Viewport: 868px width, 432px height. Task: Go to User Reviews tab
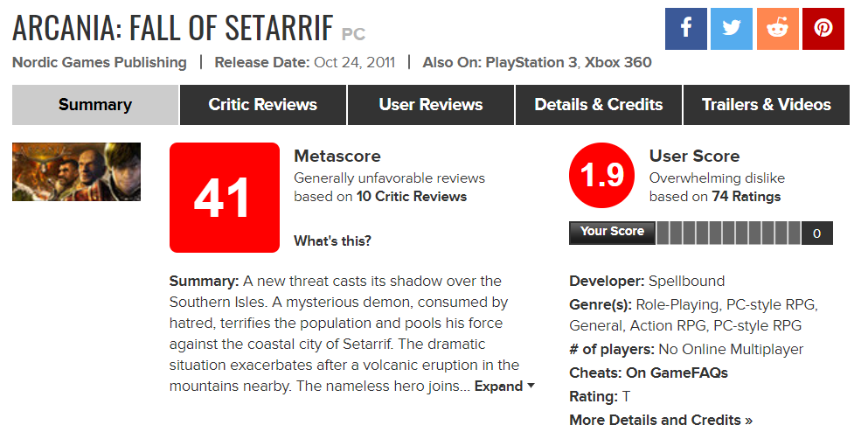click(x=431, y=105)
